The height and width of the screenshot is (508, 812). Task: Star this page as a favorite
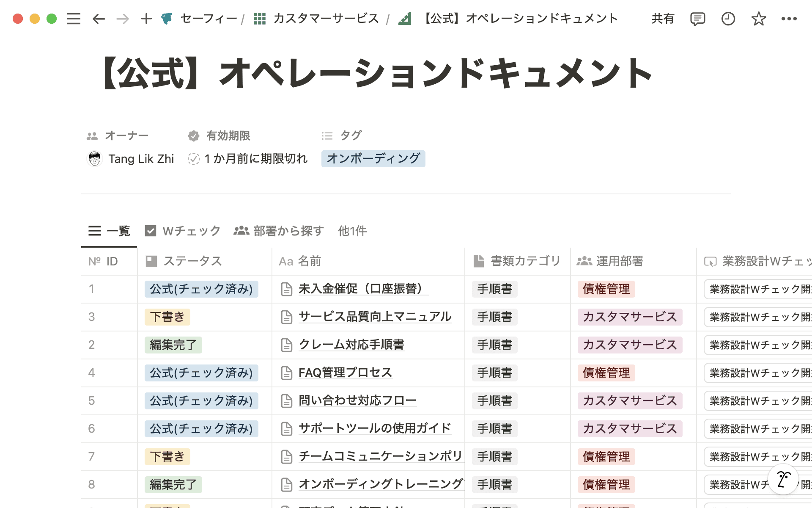pyautogui.click(x=759, y=19)
